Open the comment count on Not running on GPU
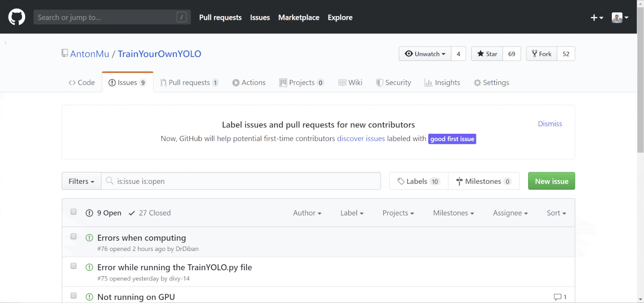The image size is (644, 303). [x=560, y=297]
